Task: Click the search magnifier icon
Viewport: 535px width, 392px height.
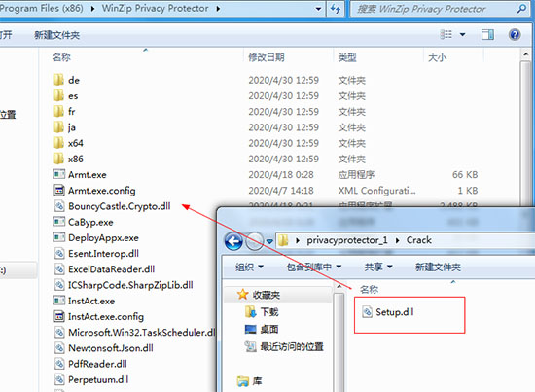Action: (521, 9)
